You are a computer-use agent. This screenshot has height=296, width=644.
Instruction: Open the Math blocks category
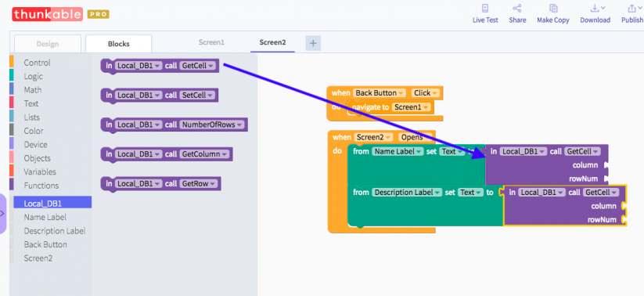[32, 89]
